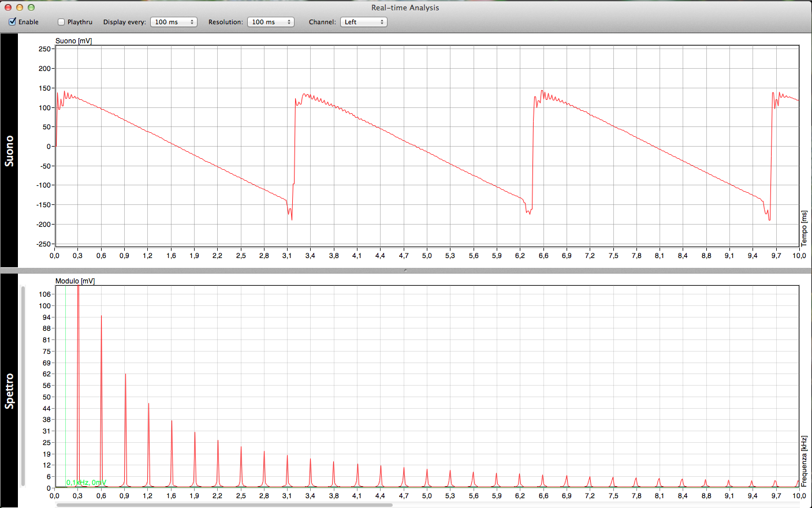The height and width of the screenshot is (508, 812).
Task: Expand the Channel dropdown showing Left
Action: [363, 22]
